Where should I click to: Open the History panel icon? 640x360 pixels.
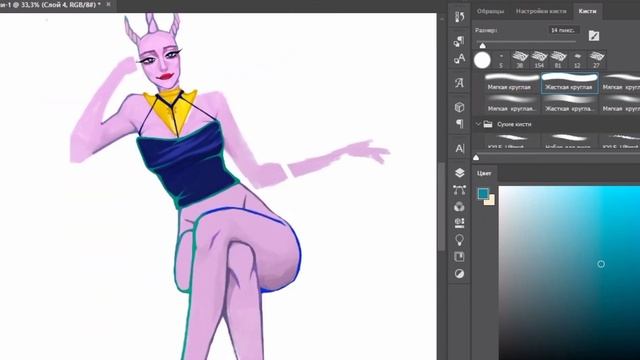[459, 17]
